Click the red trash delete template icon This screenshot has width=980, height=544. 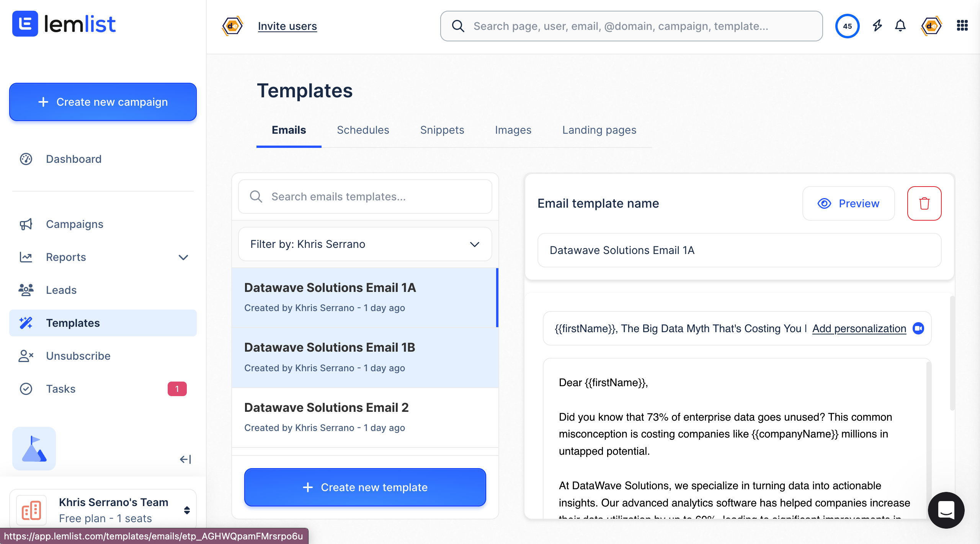click(x=924, y=203)
